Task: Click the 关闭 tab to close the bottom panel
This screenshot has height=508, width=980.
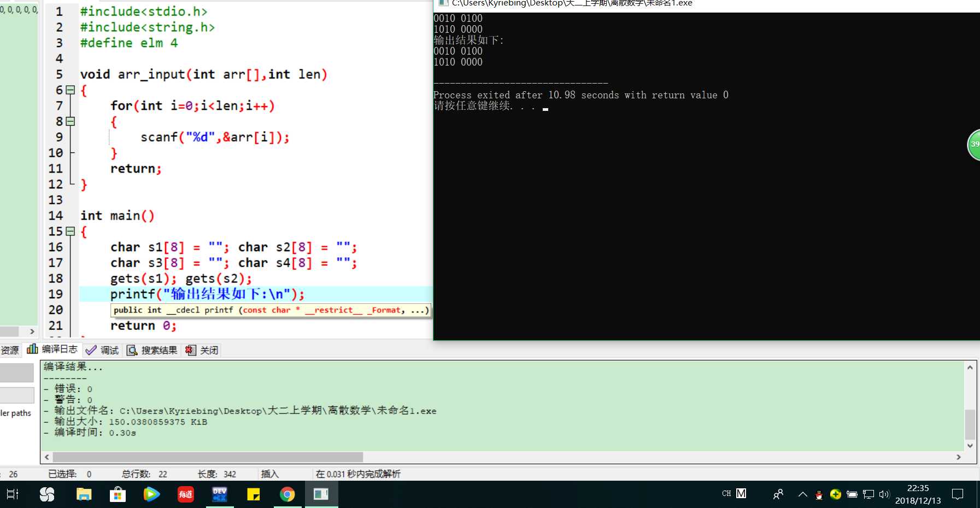Action: point(202,350)
